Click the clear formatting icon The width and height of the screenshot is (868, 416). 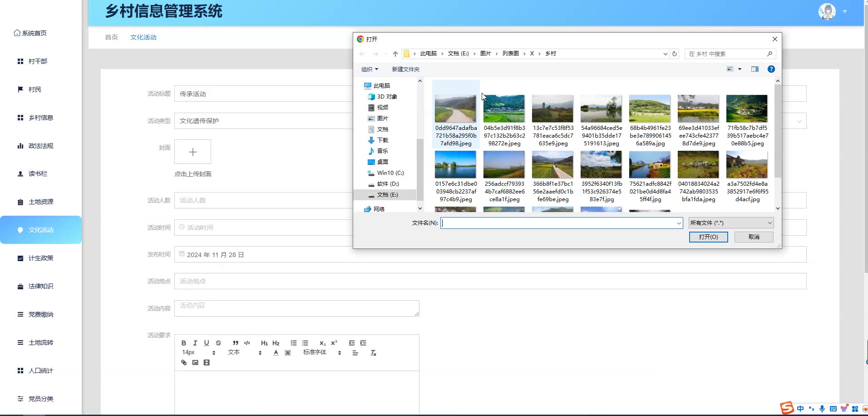pyautogui.click(x=373, y=353)
